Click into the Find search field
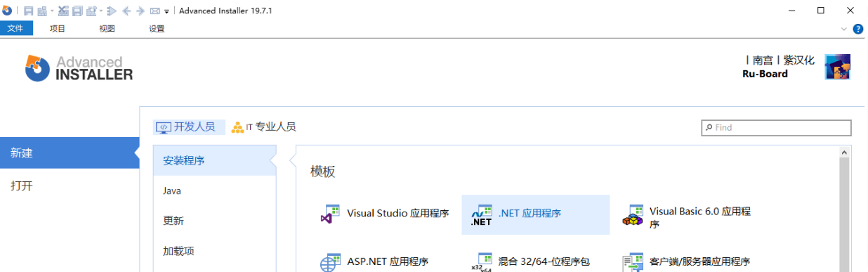The height and width of the screenshot is (272, 868). pos(776,127)
